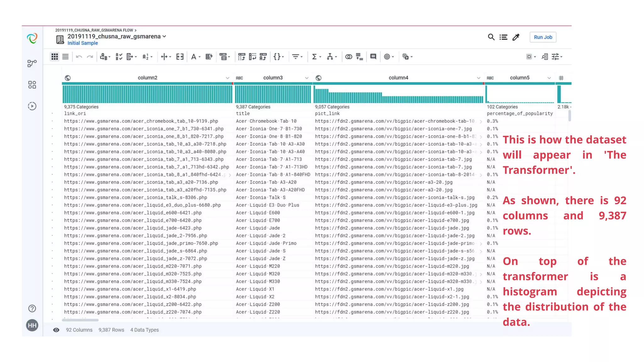The width and height of the screenshot is (644, 362).
Task: Open the 20191119_CHUSNA_RAW_GSMARENA FLOW breadcrumb
Action: click(x=94, y=30)
